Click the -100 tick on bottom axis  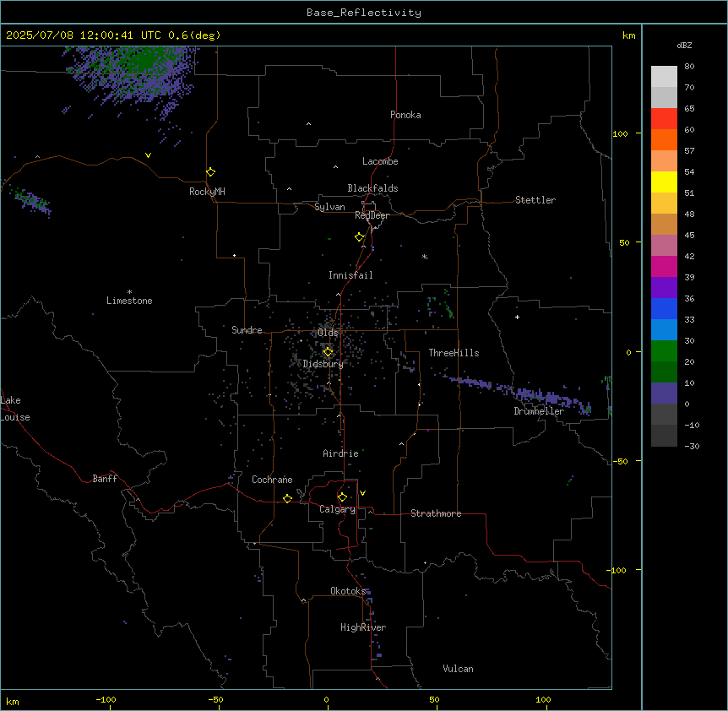pos(106,699)
